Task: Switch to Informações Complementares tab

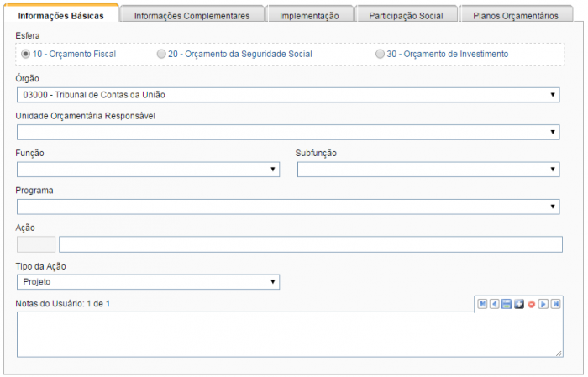Action: tap(192, 15)
